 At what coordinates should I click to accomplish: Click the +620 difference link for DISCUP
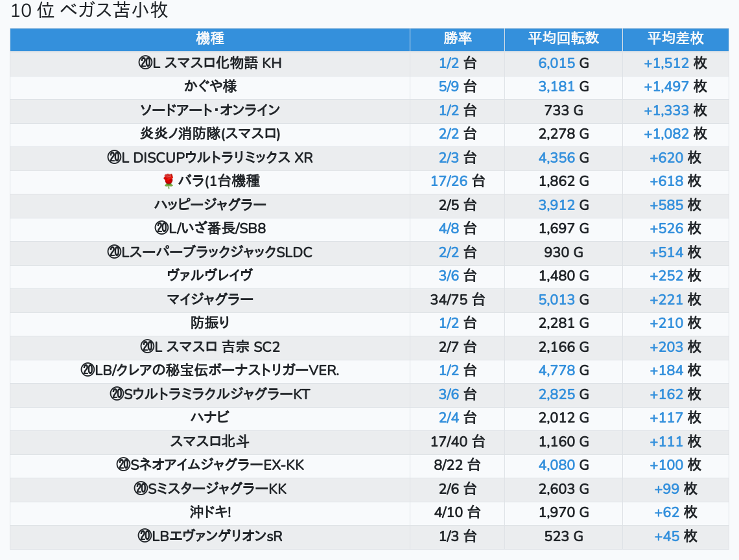[x=666, y=157]
